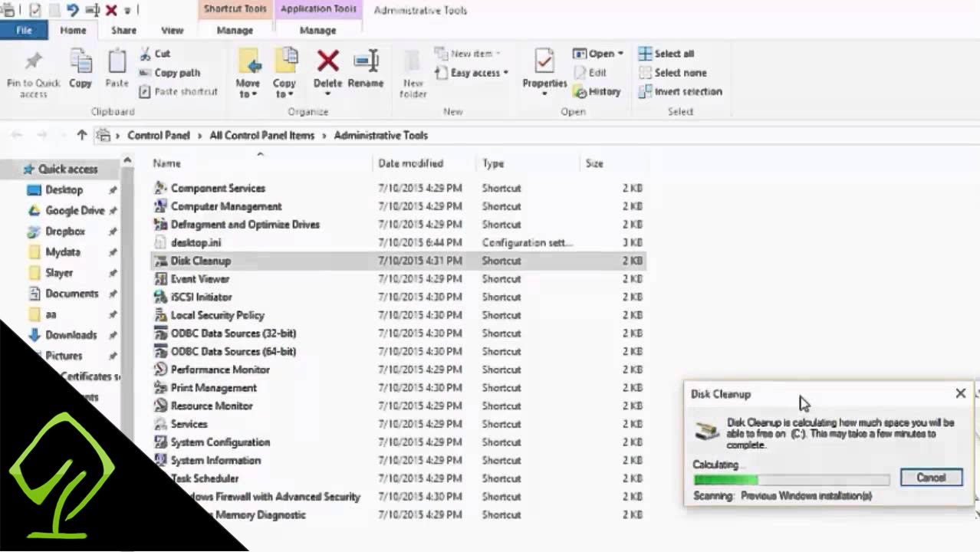This screenshot has height=552, width=980.
Task: Select the Event Viewer shortcut icon
Action: click(160, 279)
